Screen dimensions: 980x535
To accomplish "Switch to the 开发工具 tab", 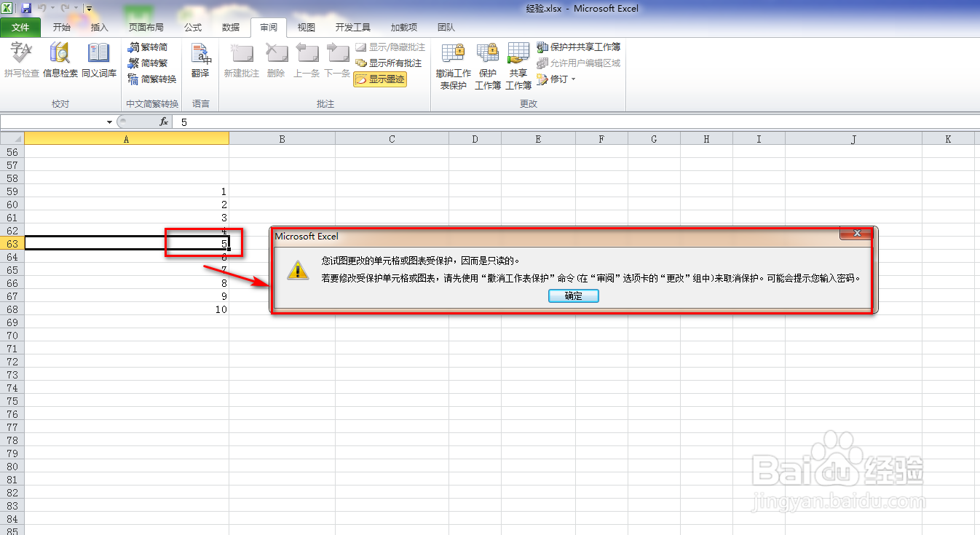I will click(353, 28).
